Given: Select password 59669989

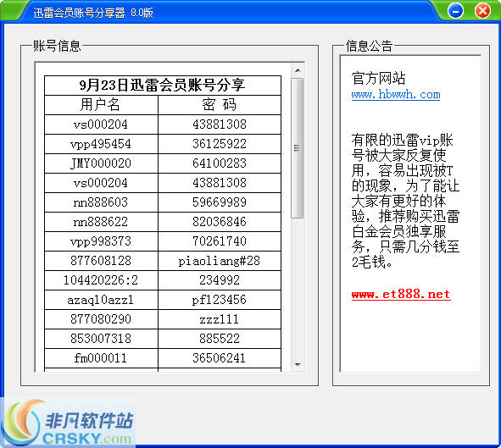Looking at the screenshot, I should click(220, 202).
